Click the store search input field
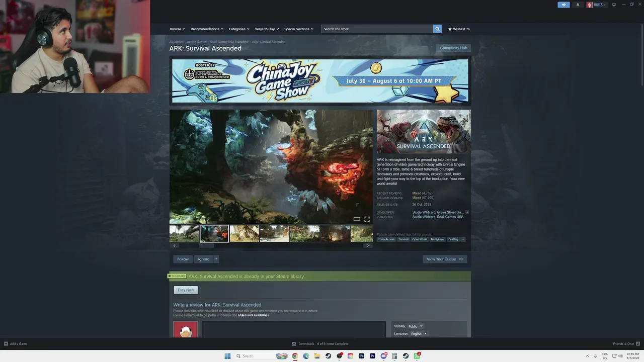 click(x=377, y=29)
